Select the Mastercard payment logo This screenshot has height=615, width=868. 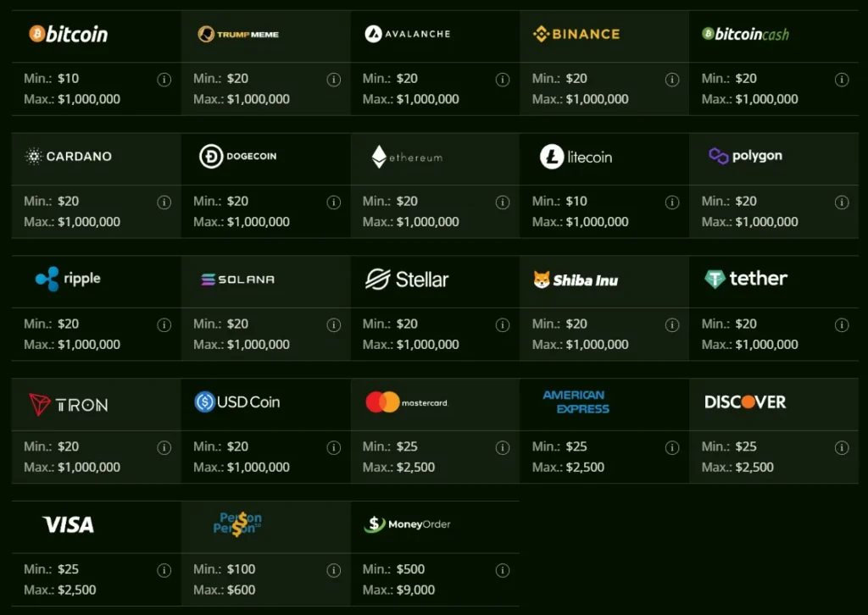coord(406,402)
